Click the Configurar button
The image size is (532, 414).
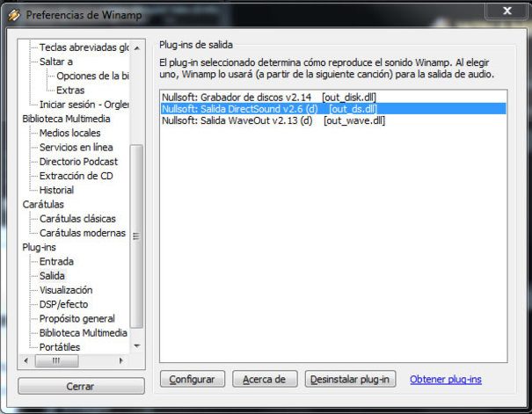pyautogui.click(x=193, y=379)
